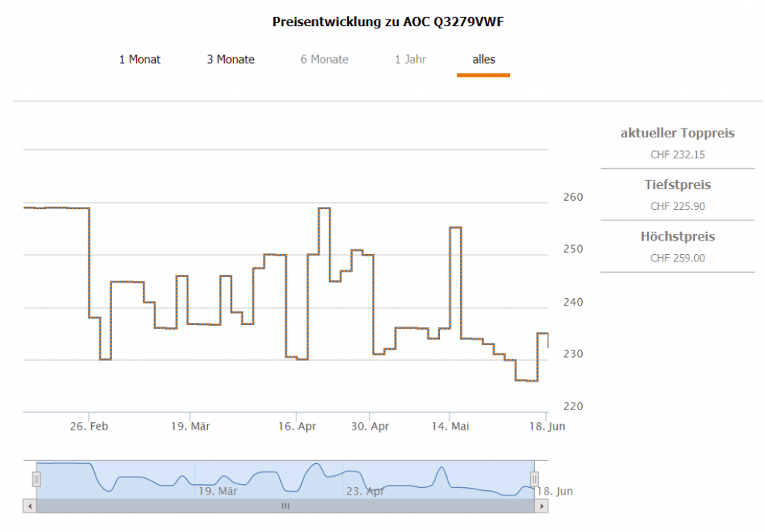Click the Höchstpreis value CHF 259.00
The width and height of the screenshot is (765, 532).
click(x=678, y=258)
